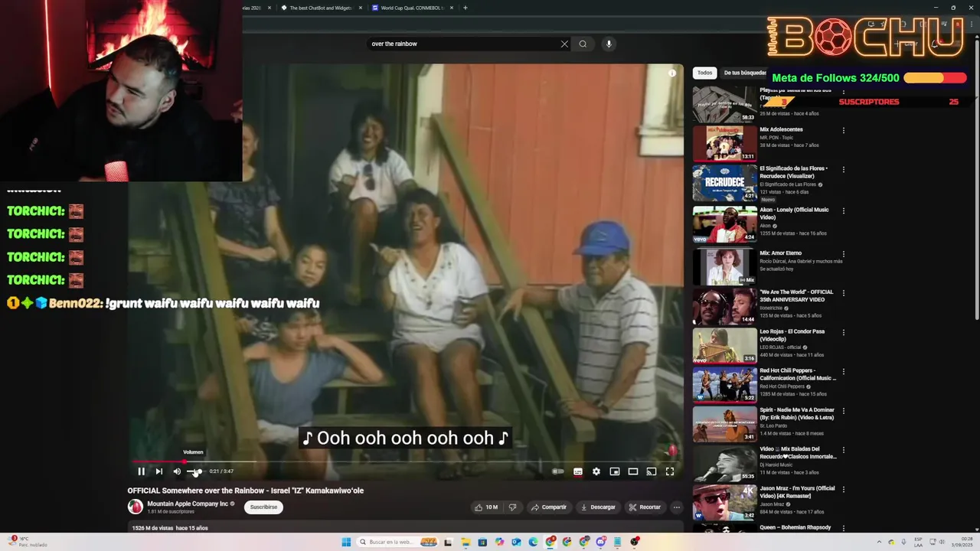This screenshot has height=551, width=980.
Task: Click the Suscribirse button
Action: pos(264,507)
